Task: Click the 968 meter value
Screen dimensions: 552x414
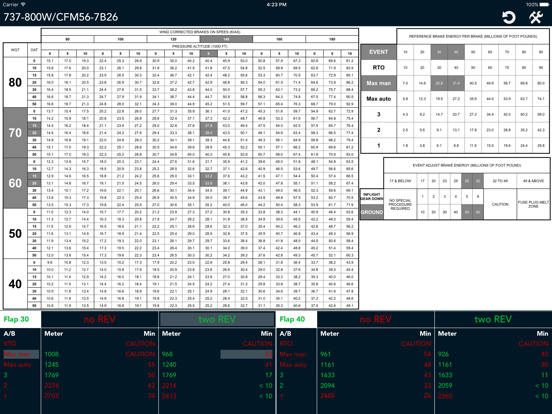Action: coord(167,354)
